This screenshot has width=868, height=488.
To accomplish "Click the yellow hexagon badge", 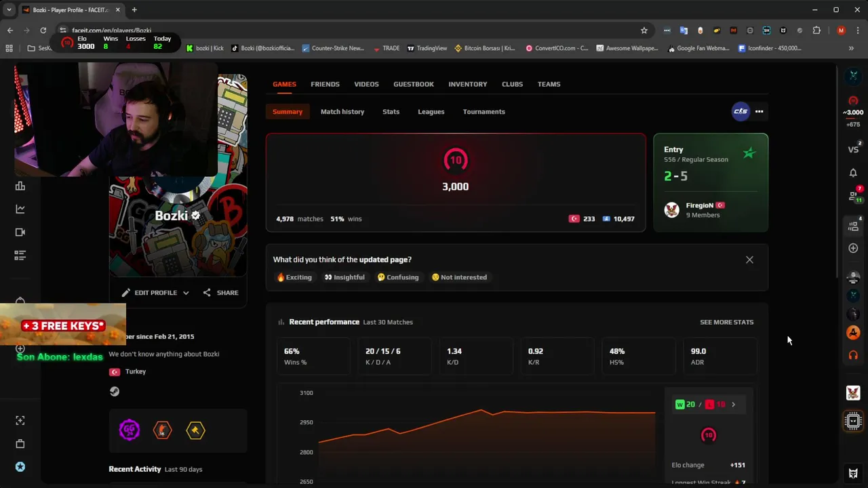I will [195, 430].
